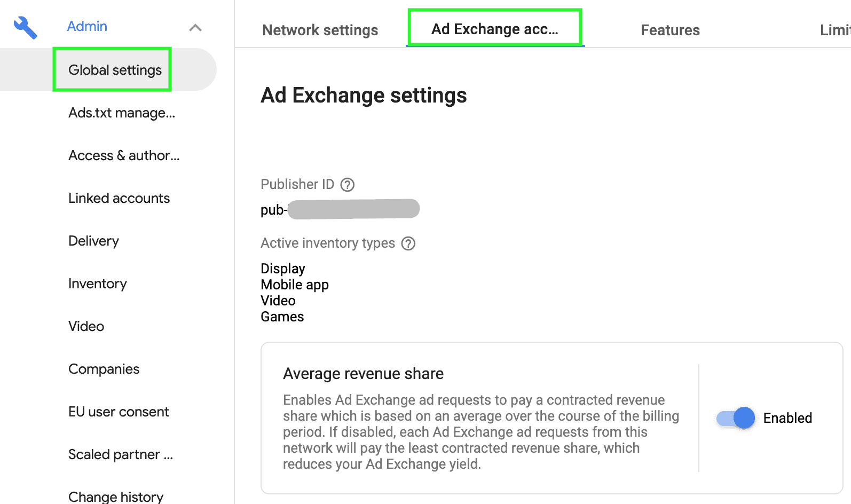The width and height of the screenshot is (851, 504).
Task: Switch to the Network settings tab
Action: point(320,30)
